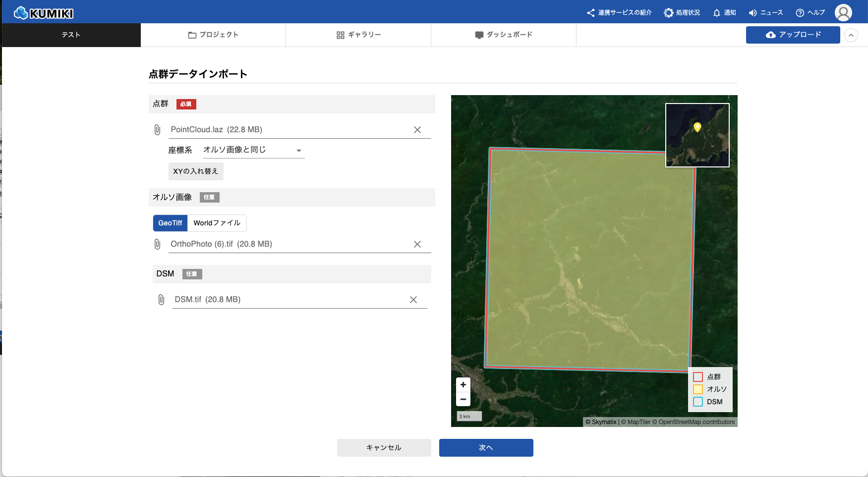Zoom in on the map
This screenshot has width=868, height=477.
coord(463,385)
